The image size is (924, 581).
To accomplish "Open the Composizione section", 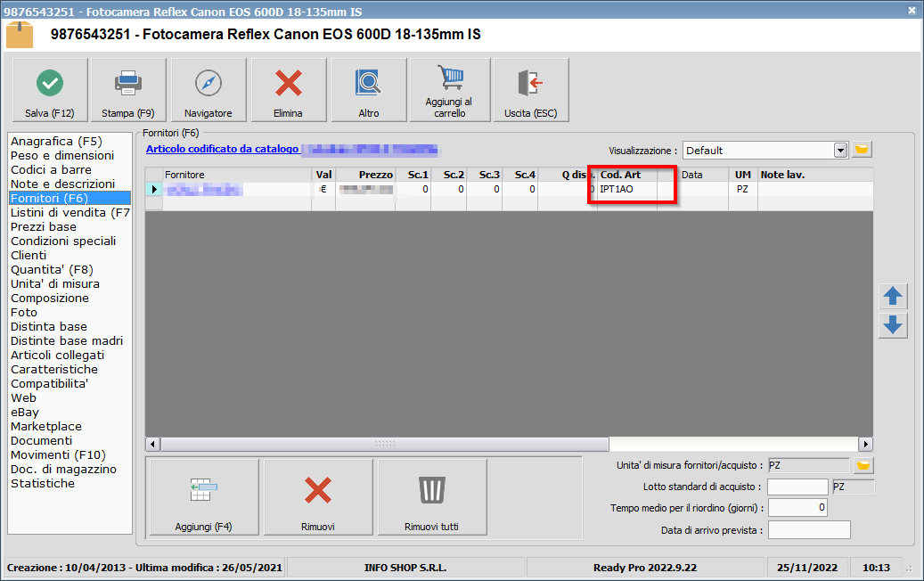I will (x=50, y=299).
